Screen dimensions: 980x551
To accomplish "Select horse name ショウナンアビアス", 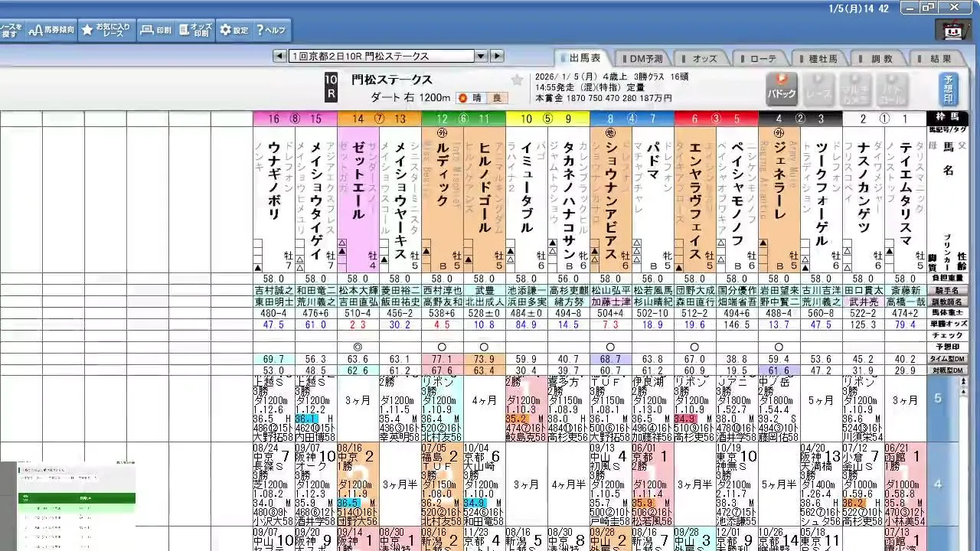I will (610, 202).
